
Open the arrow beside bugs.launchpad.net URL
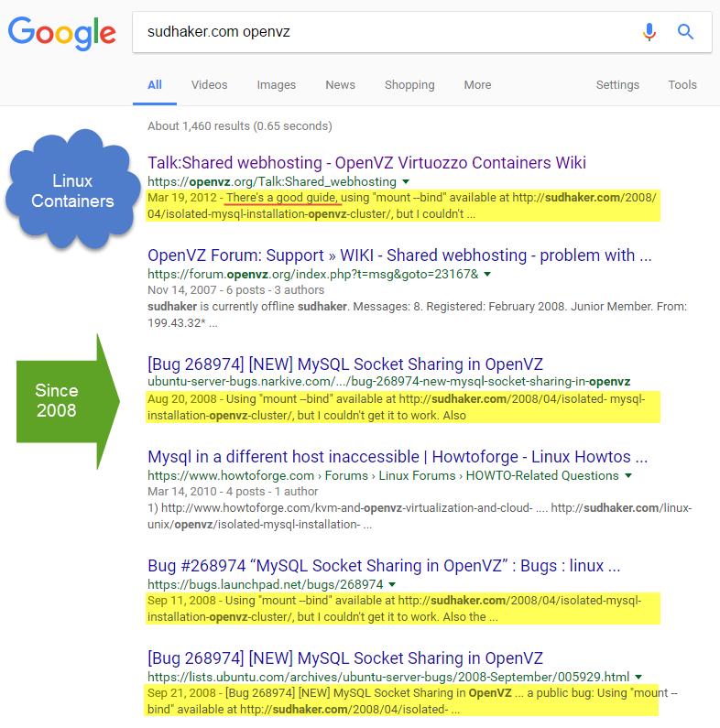tap(392, 584)
